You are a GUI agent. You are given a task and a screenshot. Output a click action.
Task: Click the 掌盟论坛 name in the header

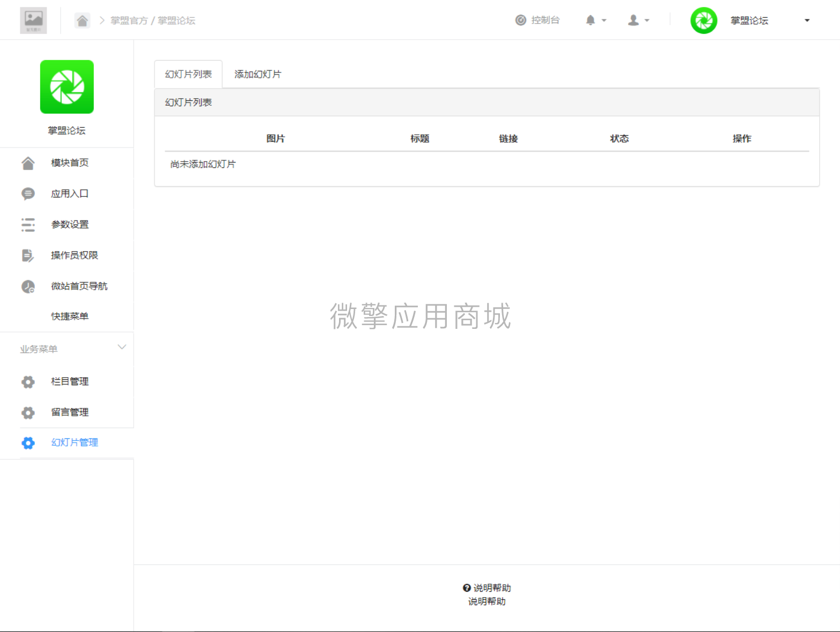749,20
